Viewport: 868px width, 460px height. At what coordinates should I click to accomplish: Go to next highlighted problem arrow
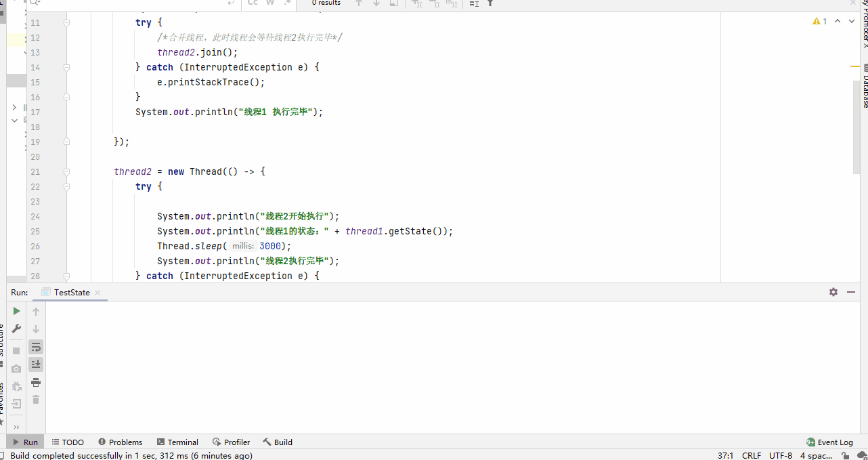(851, 21)
